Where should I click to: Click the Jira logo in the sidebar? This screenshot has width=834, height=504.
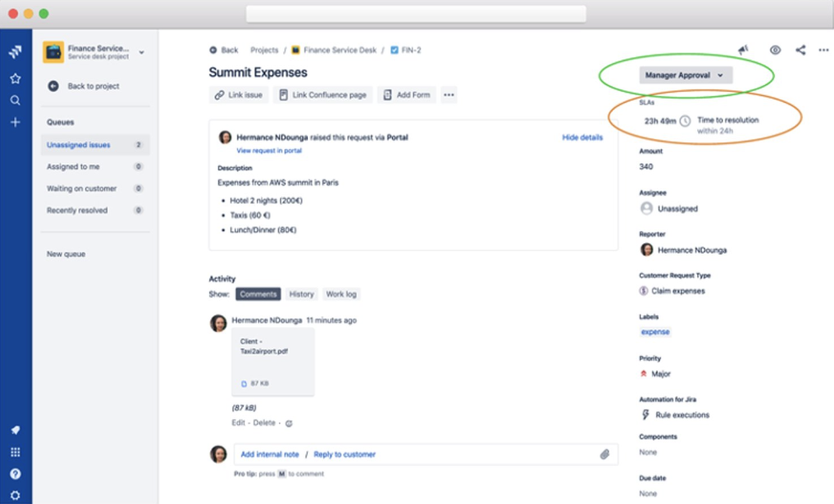pos(15,52)
